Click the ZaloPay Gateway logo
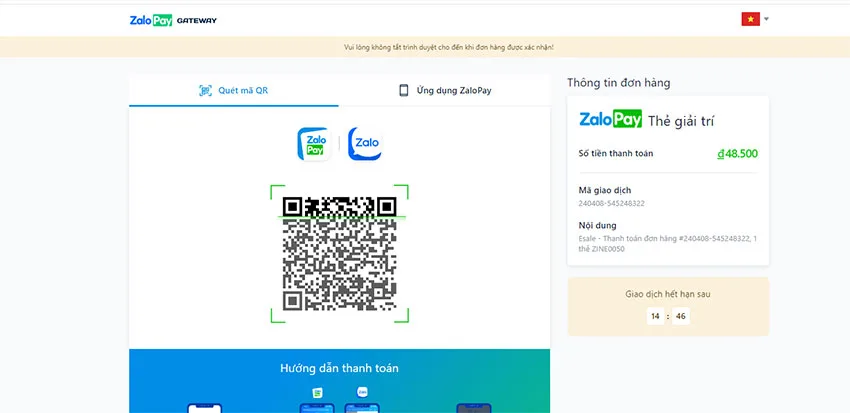This screenshot has height=413, width=850. pyautogui.click(x=173, y=21)
